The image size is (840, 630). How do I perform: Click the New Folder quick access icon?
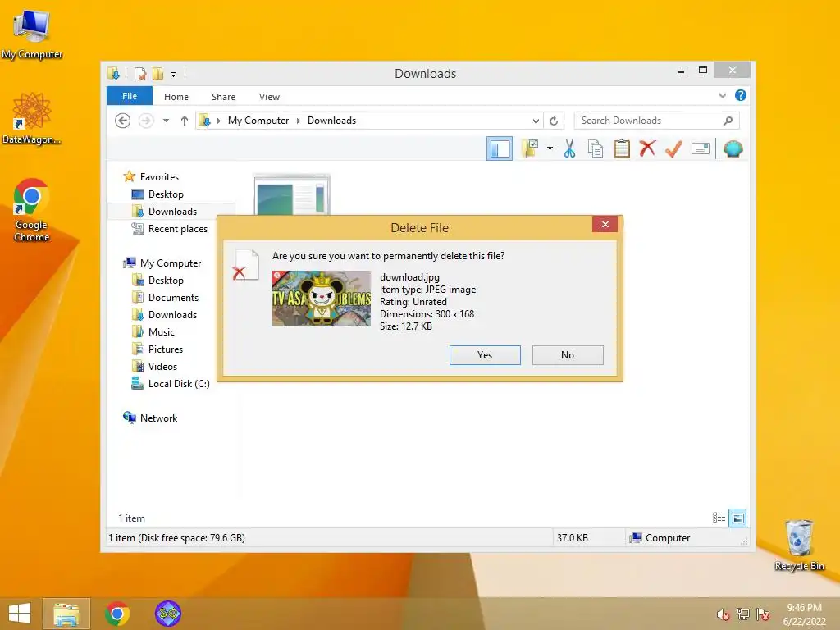coord(157,73)
